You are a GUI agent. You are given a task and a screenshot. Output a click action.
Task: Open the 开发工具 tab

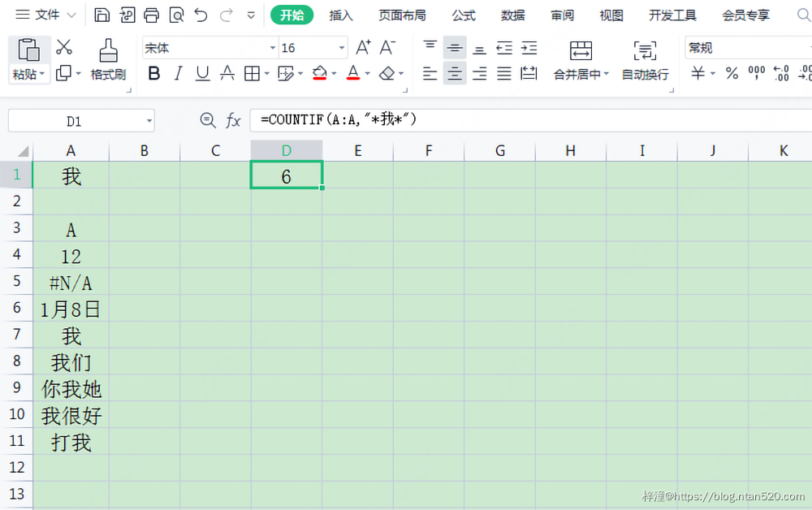pos(672,15)
